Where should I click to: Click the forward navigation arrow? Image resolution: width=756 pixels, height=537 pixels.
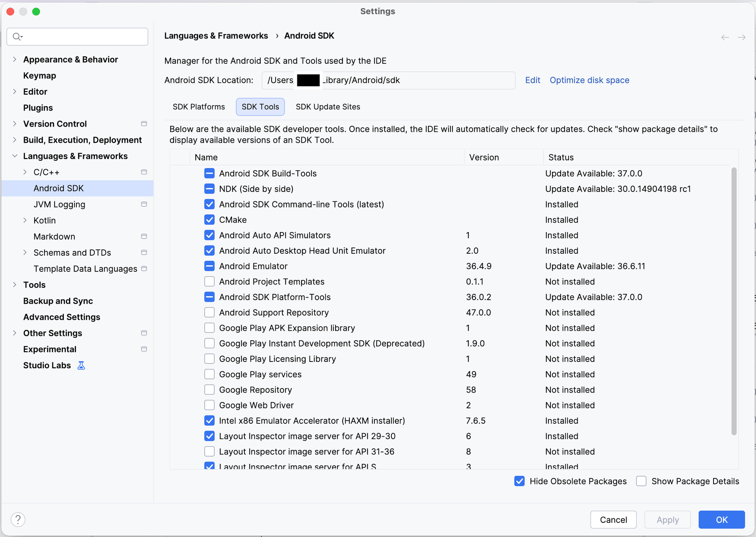(742, 37)
